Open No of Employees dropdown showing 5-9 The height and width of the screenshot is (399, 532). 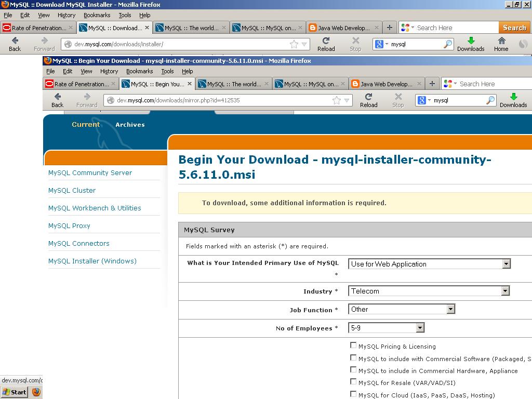pyautogui.click(x=386, y=328)
